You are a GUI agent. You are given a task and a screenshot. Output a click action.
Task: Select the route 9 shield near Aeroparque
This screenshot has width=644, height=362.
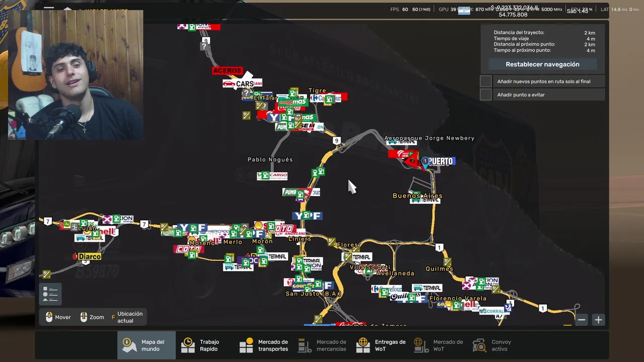[337, 140]
